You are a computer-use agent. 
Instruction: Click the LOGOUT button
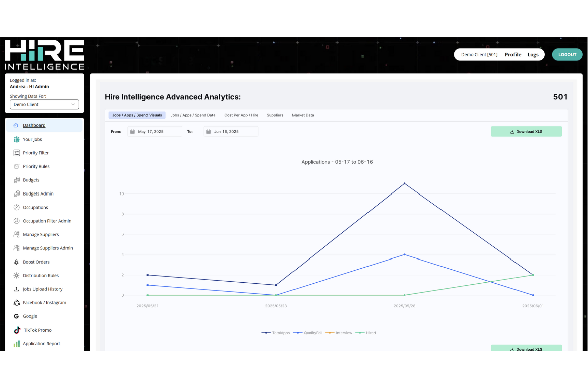point(567,55)
